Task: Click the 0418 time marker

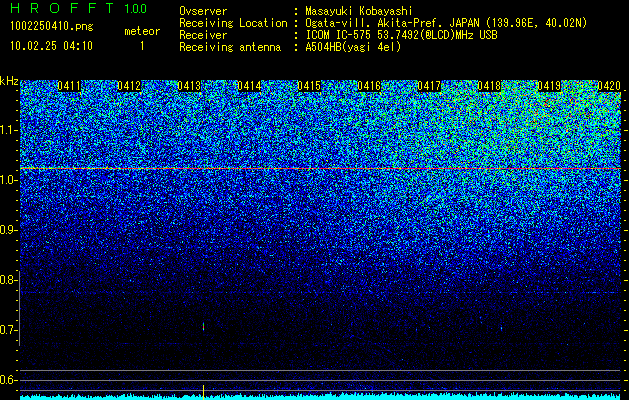Action: point(489,86)
